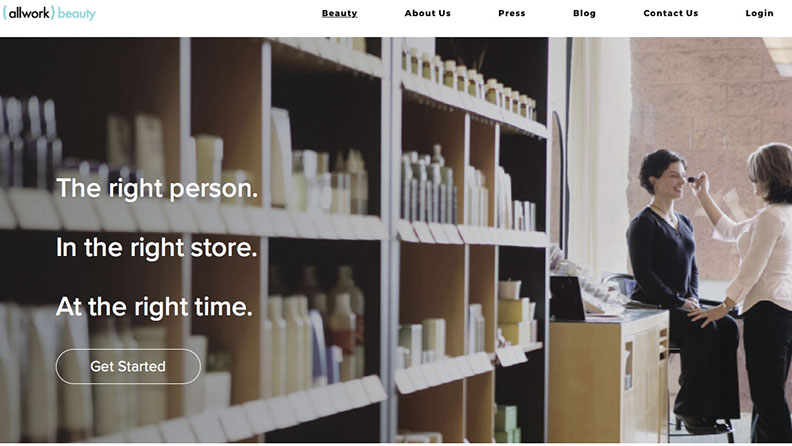792x446 pixels.
Task: Click the stacked yellow boxes on lower shelf
Action: 515,313
